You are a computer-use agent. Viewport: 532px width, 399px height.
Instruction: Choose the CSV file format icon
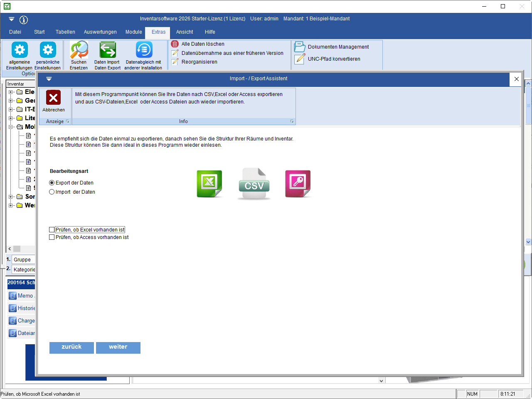point(254,184)
